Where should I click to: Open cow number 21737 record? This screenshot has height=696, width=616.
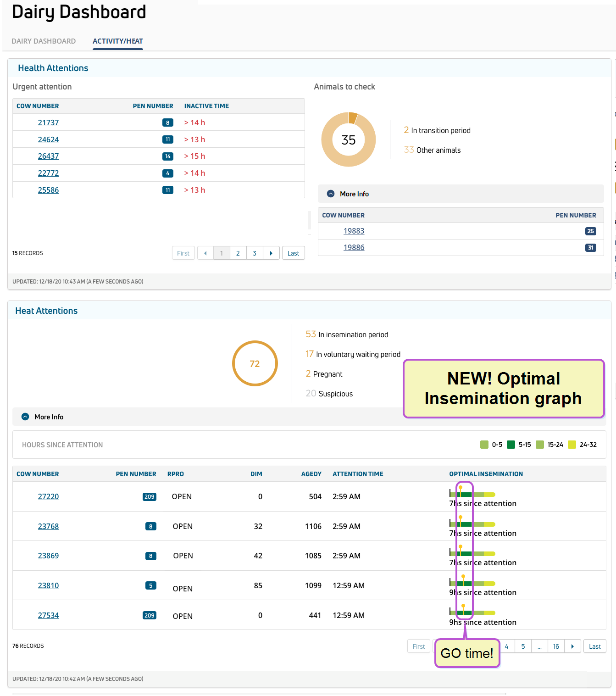pyautogui.click(x=49, y=122)
